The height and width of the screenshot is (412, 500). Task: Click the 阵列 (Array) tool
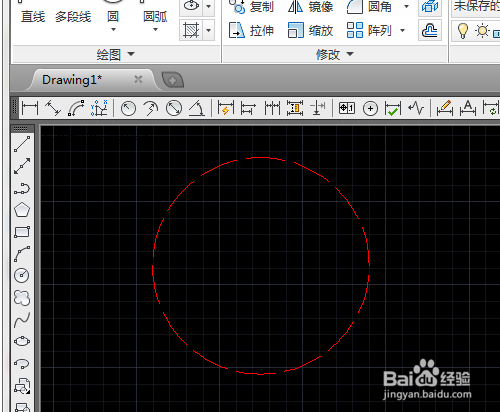(369, 31)
